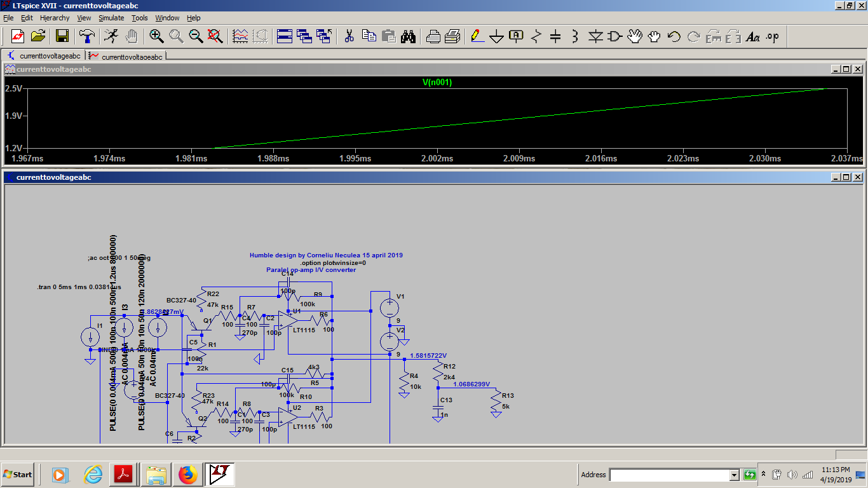Switch to the currenttovoltageabc schematic tab
The width and height of the screenshot is (868, 488).
tap(44, 56)
